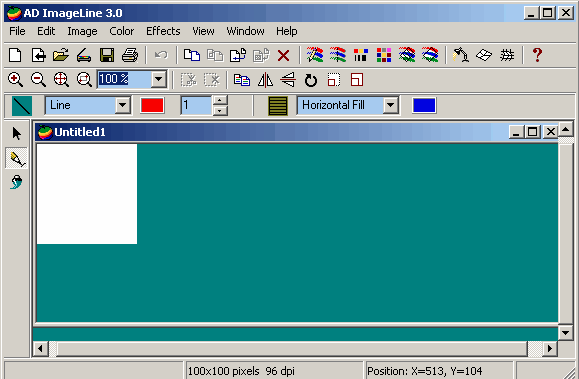Select the pencil drawing tool

[x=17, y=158]
